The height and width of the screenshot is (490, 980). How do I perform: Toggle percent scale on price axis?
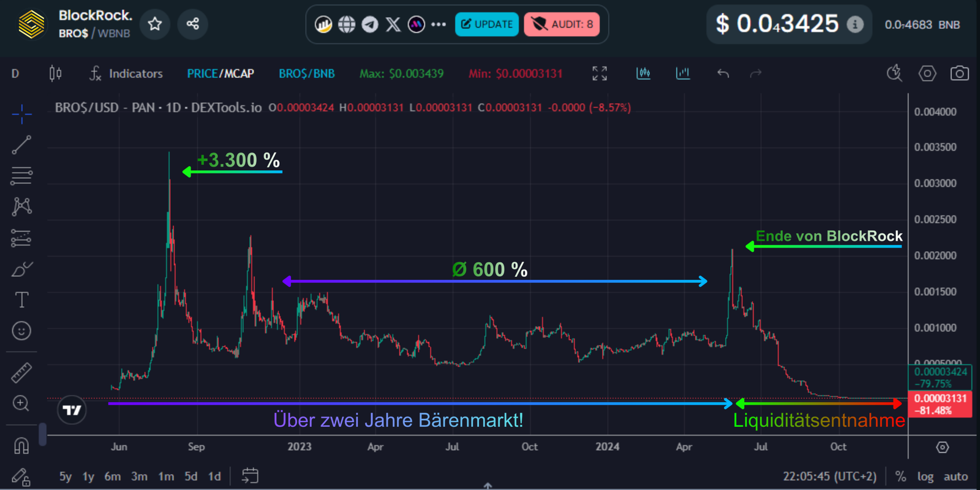click(x=900, y=477)
